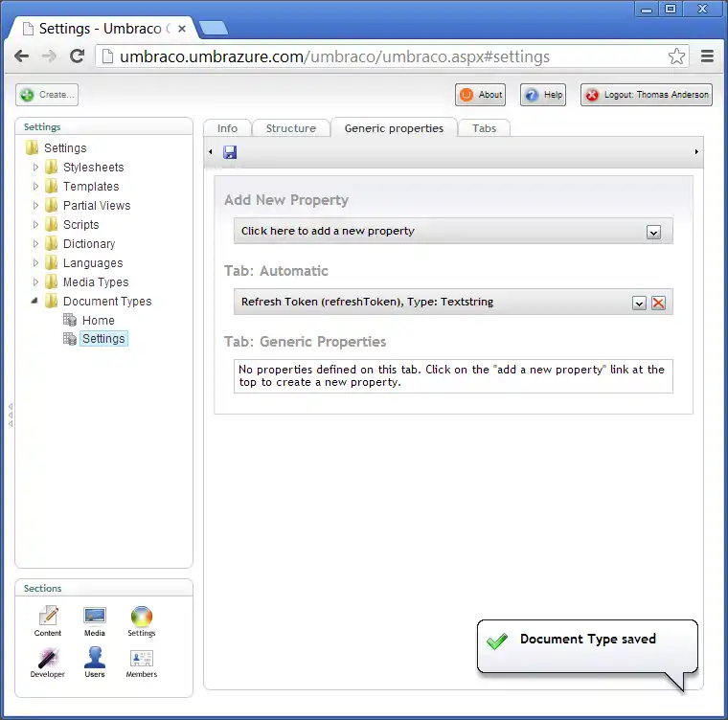This screenshot has width=728, height=720.
Task: Select the Home document type label
Action: (98, 321)
